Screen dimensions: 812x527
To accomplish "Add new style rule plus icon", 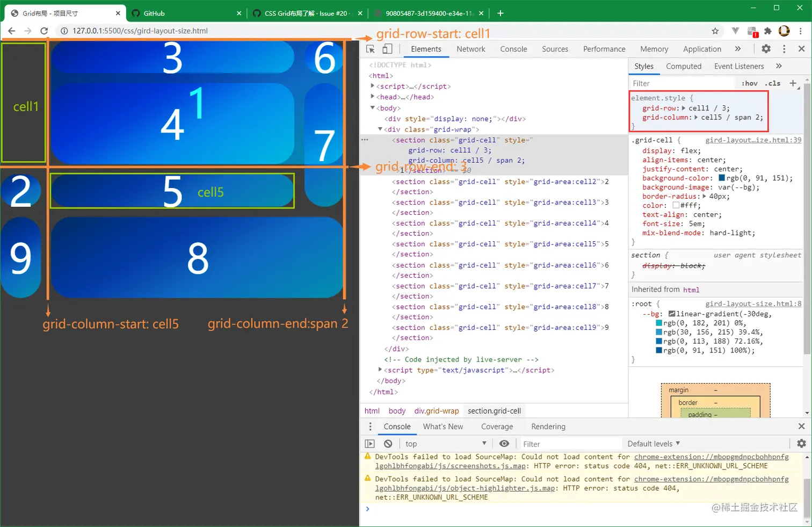I will pyautogui.click(x=793, y=83).
